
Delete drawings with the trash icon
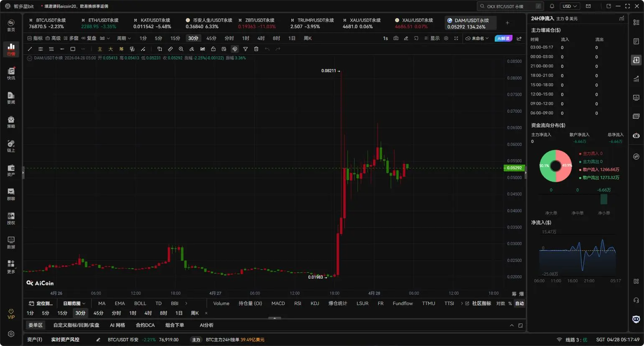coord(256,49)
